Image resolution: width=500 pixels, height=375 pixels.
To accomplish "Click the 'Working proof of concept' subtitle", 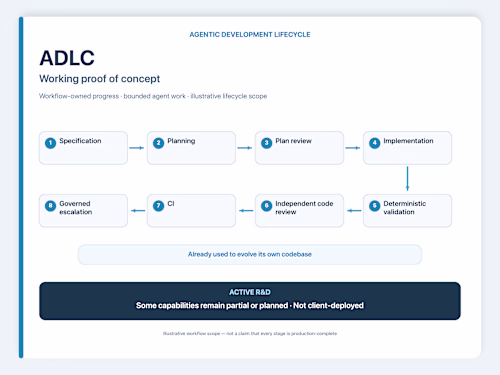I will coord(100,79).
